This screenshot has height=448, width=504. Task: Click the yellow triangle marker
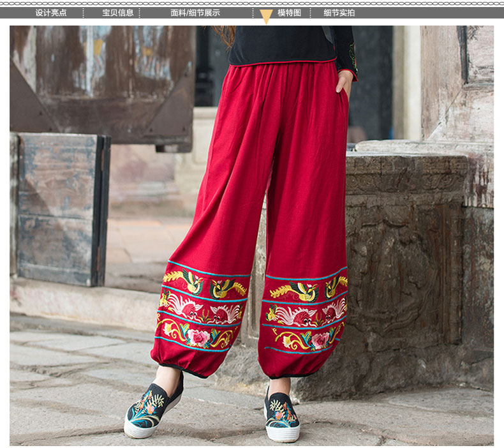click(x=266, y=17)
